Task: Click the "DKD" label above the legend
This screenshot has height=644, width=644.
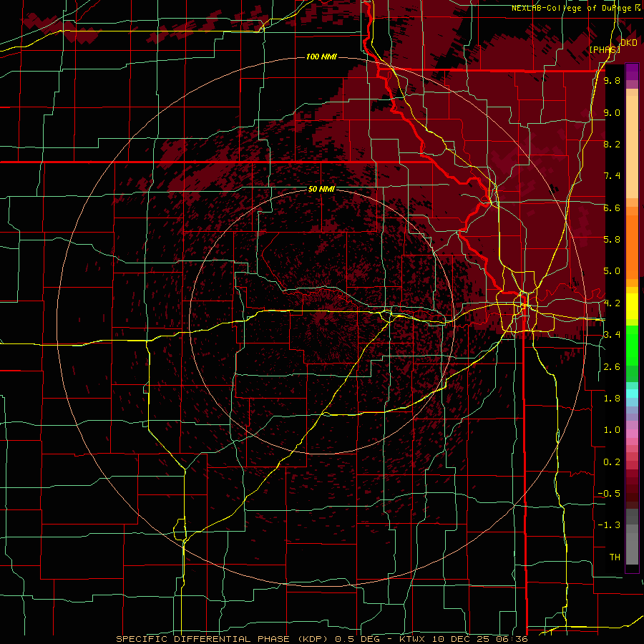Action: (629, 43)
